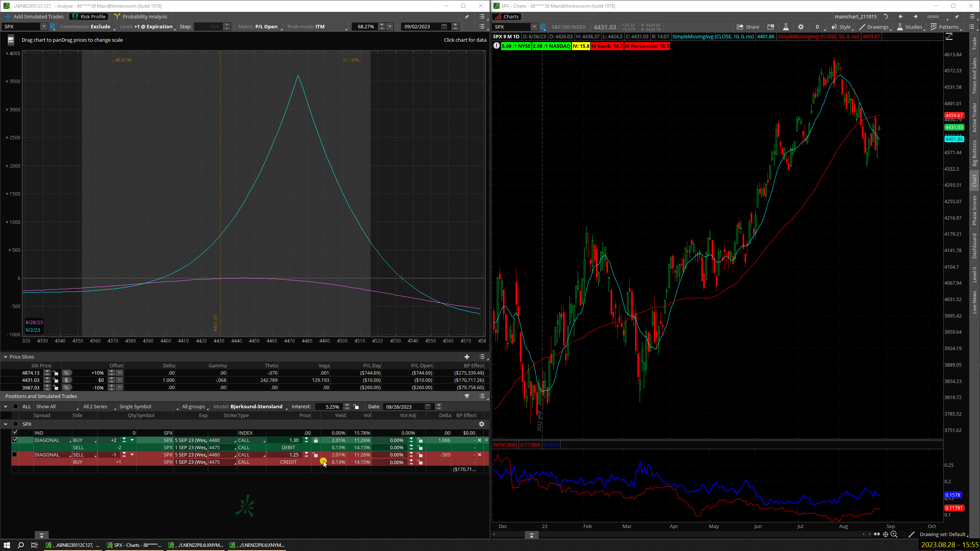Image resolution: width=980 pixels, height=551 pixels.
Task: Click the chart settings gear icon
Action: (800, 27)
